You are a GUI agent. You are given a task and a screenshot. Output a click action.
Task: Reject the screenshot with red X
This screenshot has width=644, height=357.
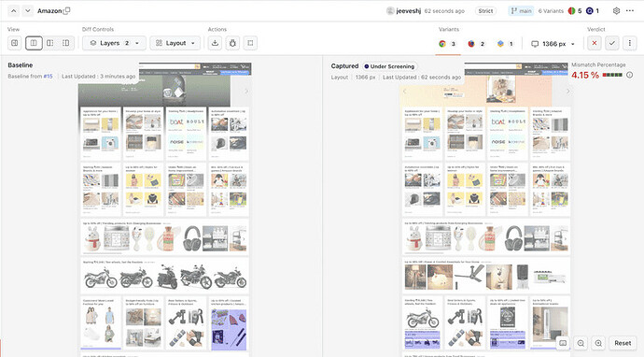pos(595,43)
